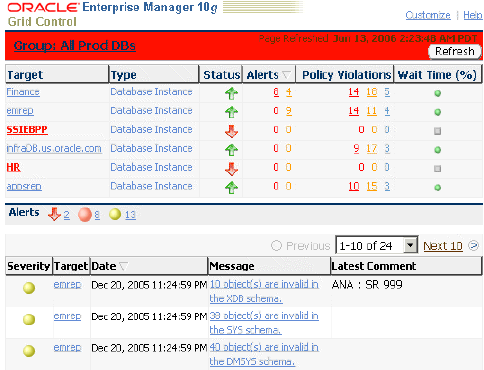The height and width of the screenshot is (370, 484).
Task: Open Group: All Prod DBs link
Action: click(75, 45)
